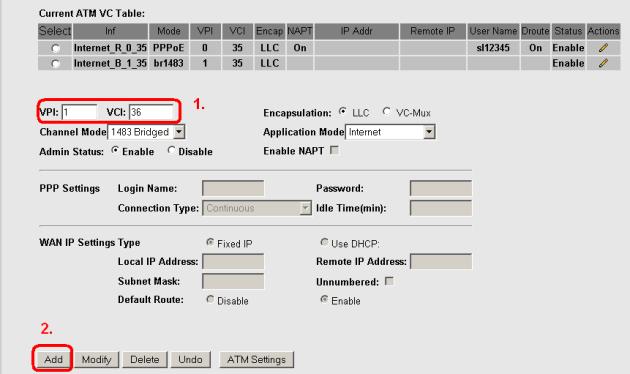Image resolution: width=630 pixels, height=374 pixels.
Task: Click the Mode column header
Action: point(169,31)
